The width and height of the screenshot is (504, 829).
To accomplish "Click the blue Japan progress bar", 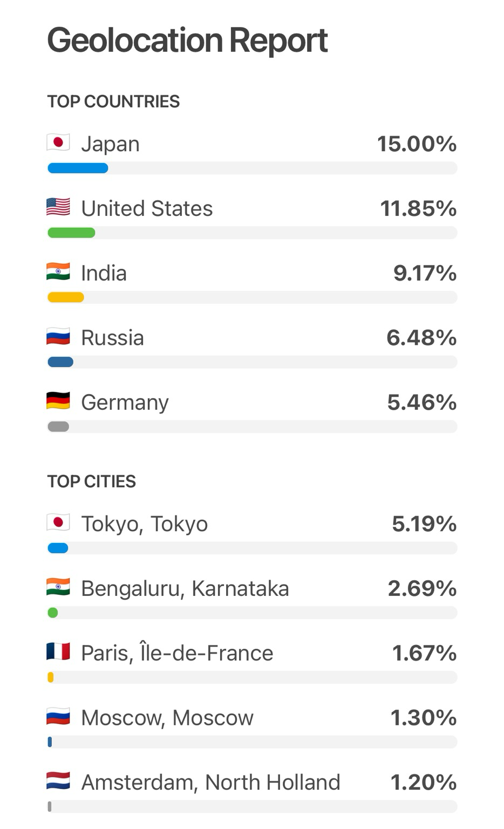I will (78, 168).
